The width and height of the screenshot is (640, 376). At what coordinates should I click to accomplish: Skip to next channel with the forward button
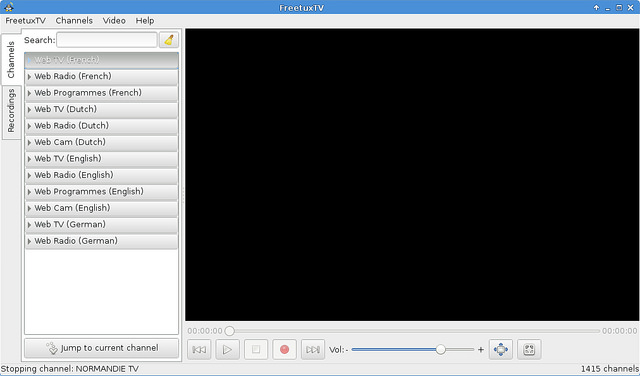[x=313, y=349]
